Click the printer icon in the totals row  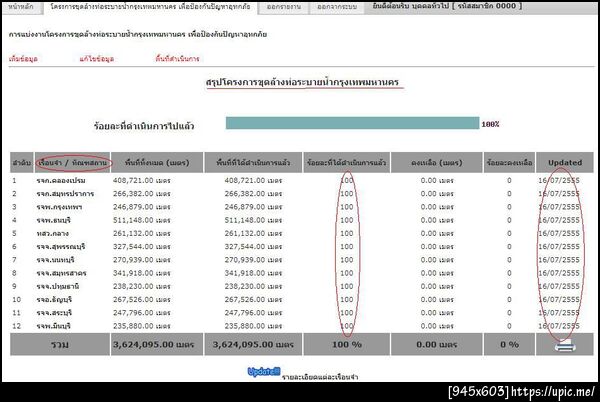[x=565, y=345]
